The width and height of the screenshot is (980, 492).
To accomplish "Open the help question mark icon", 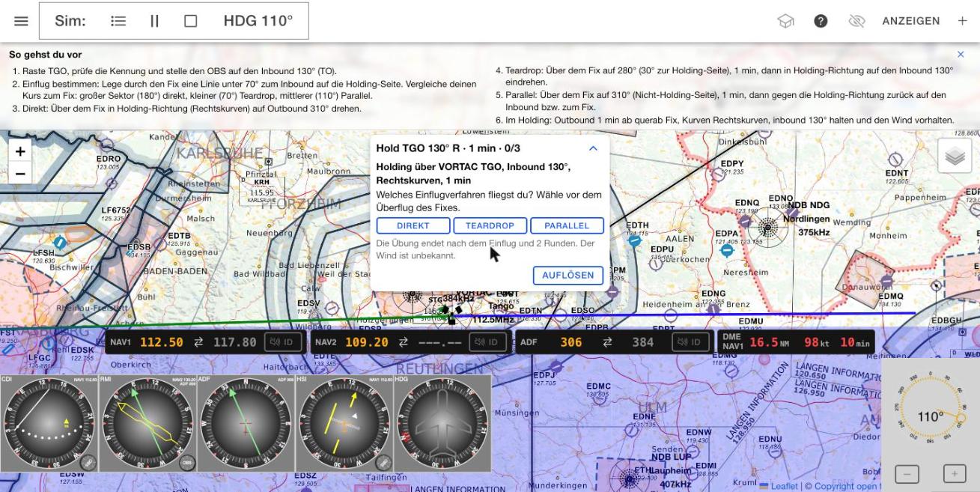I will [x=821, y=21].
